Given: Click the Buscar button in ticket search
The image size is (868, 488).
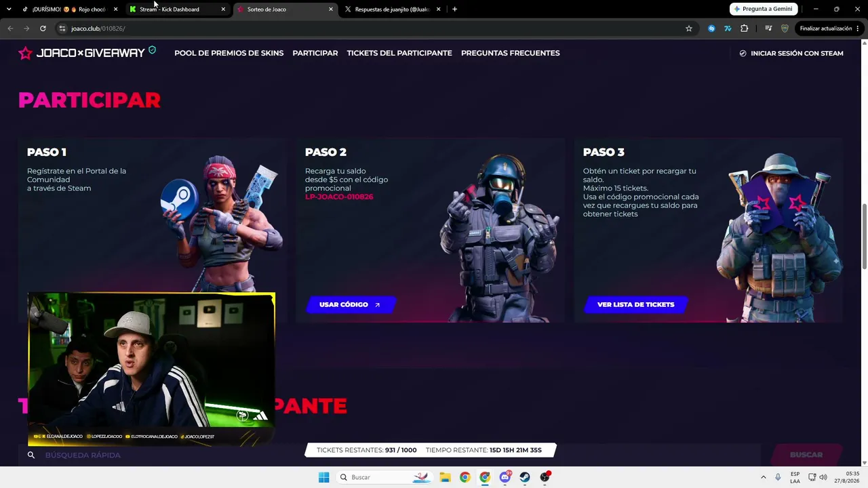Looking at the screenshot, I should coord(806,455).
